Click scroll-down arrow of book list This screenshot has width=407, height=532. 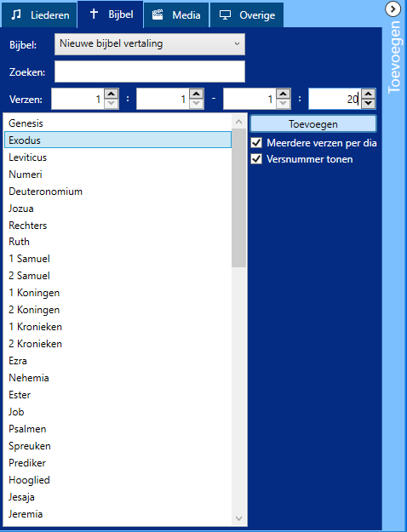click(239, 518)
